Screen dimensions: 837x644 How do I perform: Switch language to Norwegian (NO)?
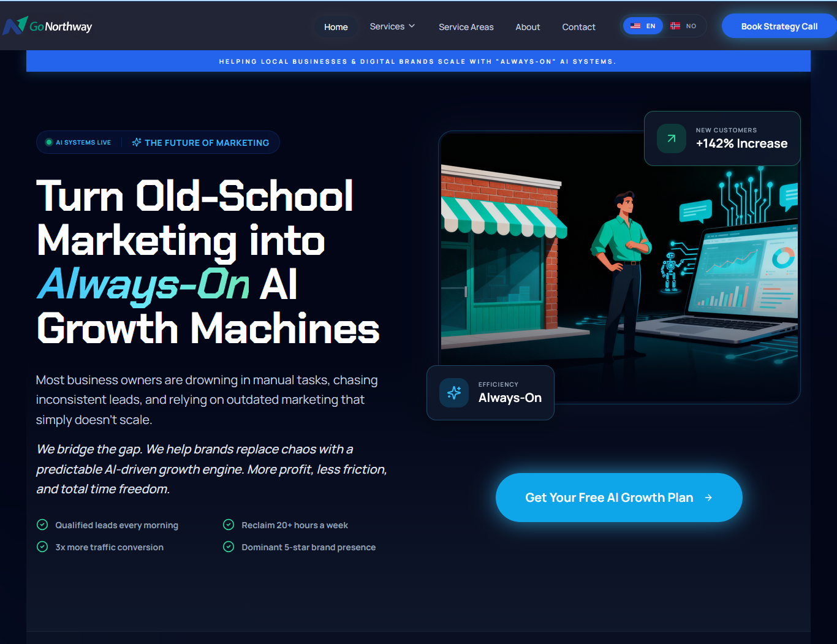683,26
